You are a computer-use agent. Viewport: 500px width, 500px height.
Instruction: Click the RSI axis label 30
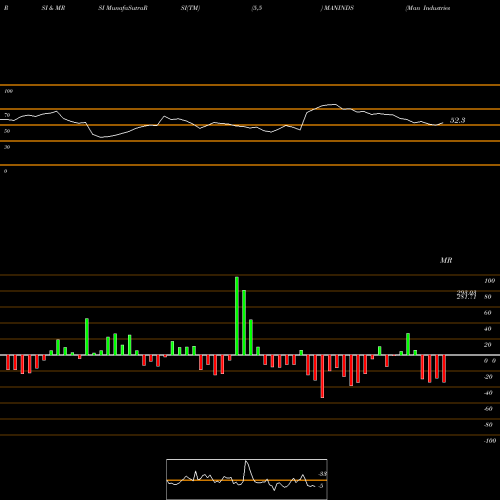click(x=7, y=147)
